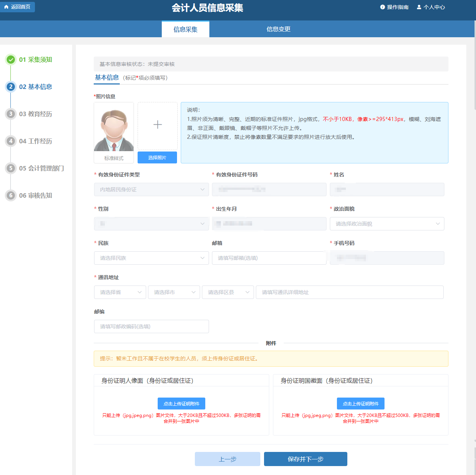Select step 3 circle for 教育经历
Viewport: 476px width, 475px height.
tap(11, 114)
